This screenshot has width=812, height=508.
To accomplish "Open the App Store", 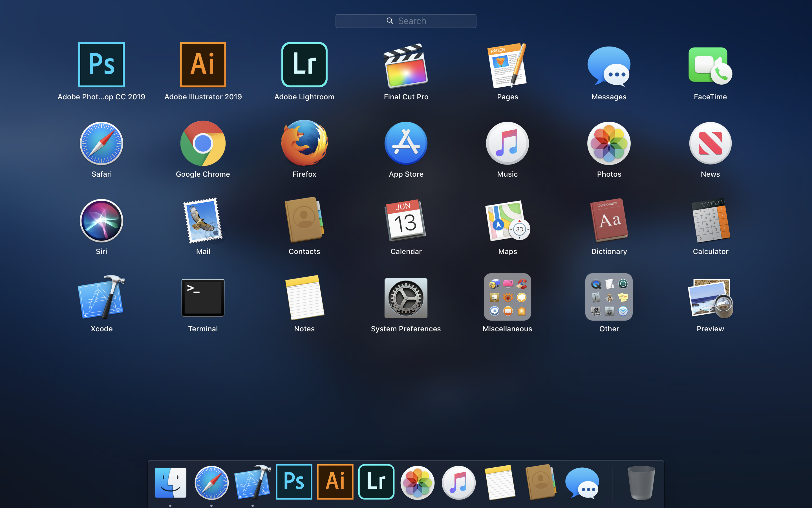I will pyautogui.click(x=406, y=143).
